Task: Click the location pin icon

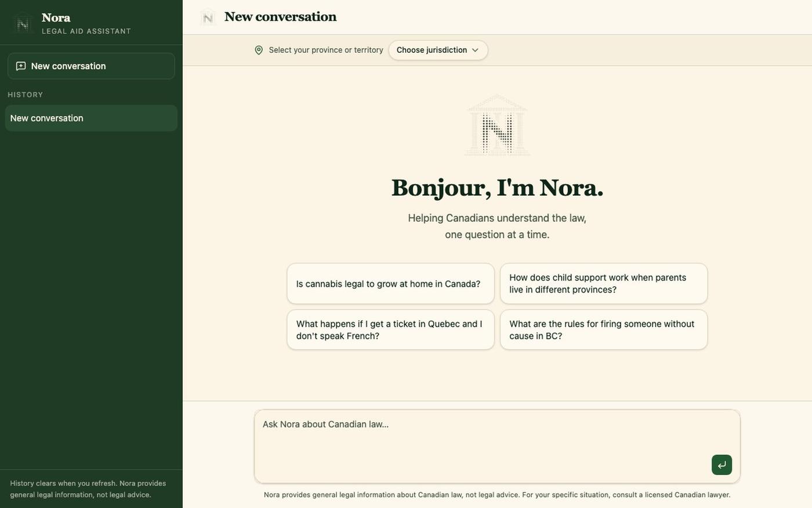Action: (259, 50)
